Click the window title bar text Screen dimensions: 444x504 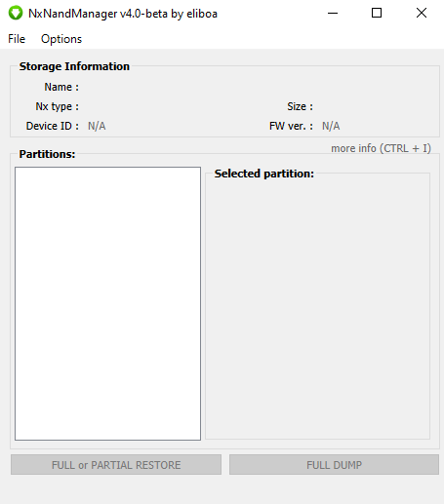tap(123, 14)
